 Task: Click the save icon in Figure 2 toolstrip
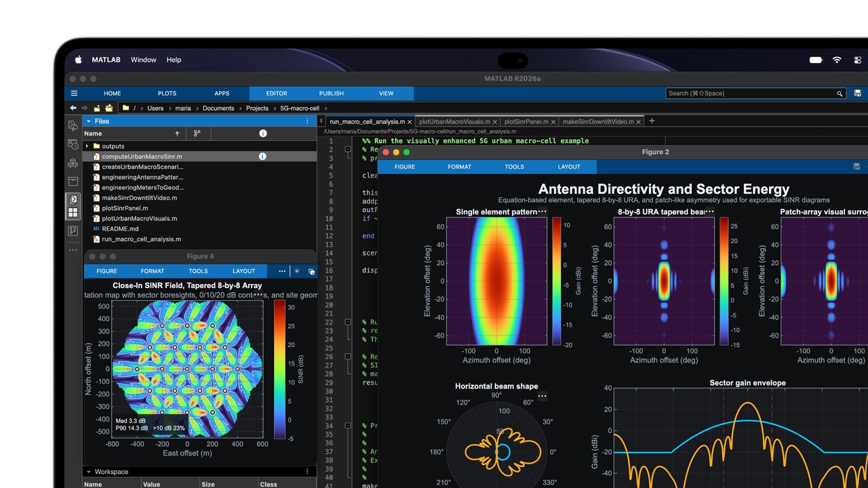point(856,167)
